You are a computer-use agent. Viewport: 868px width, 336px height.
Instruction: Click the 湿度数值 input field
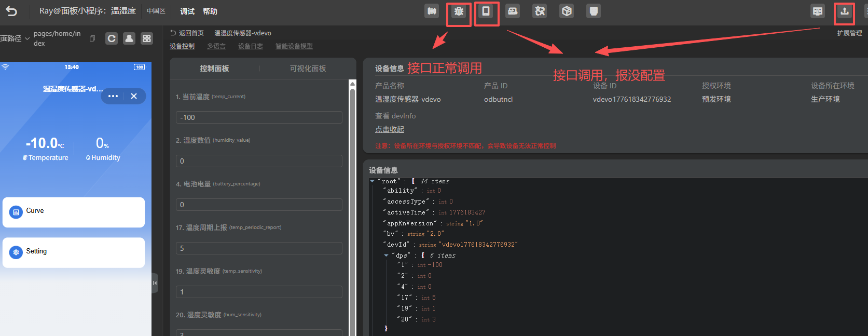[259, 161]
